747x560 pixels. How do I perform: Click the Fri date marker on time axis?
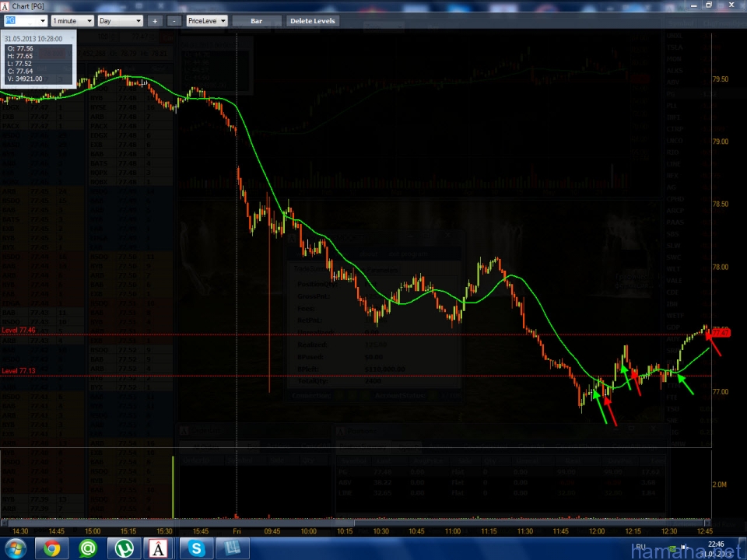(x=237, y=531)
